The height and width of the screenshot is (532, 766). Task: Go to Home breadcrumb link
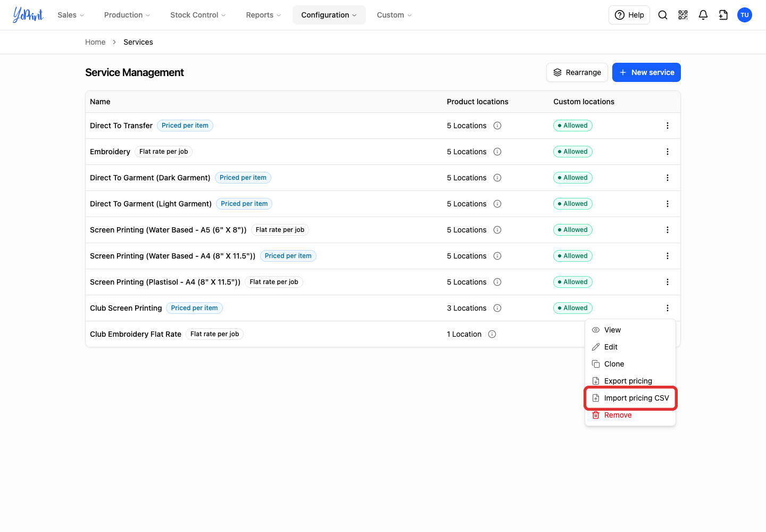pos(95,42)
